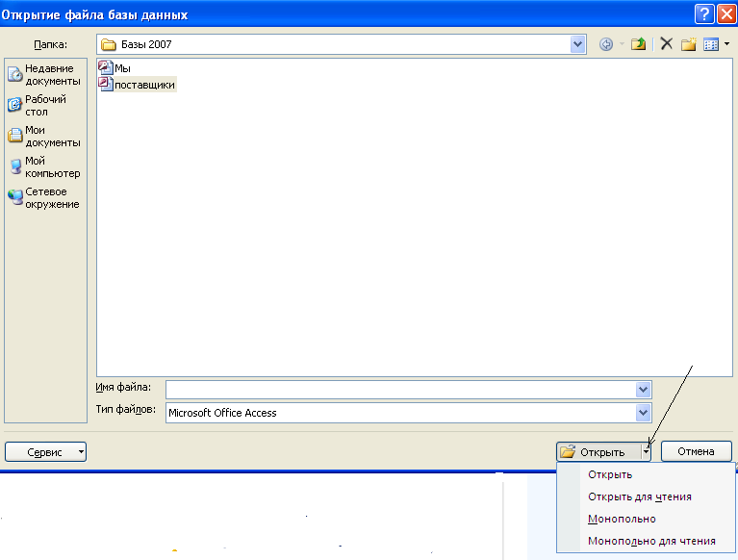The width and height of the screenshot is (738, 560).
Task: Go up one folder level icon
Action: 638,44
